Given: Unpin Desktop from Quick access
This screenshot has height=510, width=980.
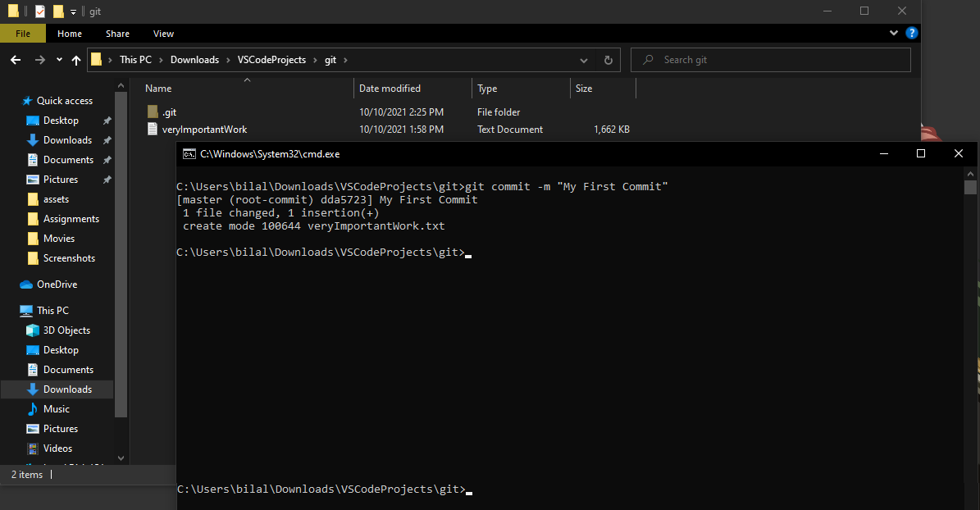Looking at the screenshot, I should [x=107, y=121].
